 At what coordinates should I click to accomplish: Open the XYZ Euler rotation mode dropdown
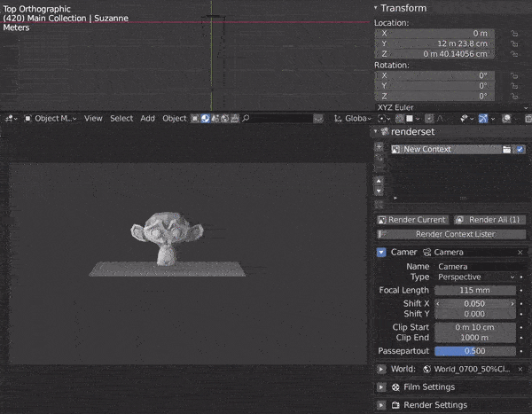pyautogui.click(x=452, y=107)
